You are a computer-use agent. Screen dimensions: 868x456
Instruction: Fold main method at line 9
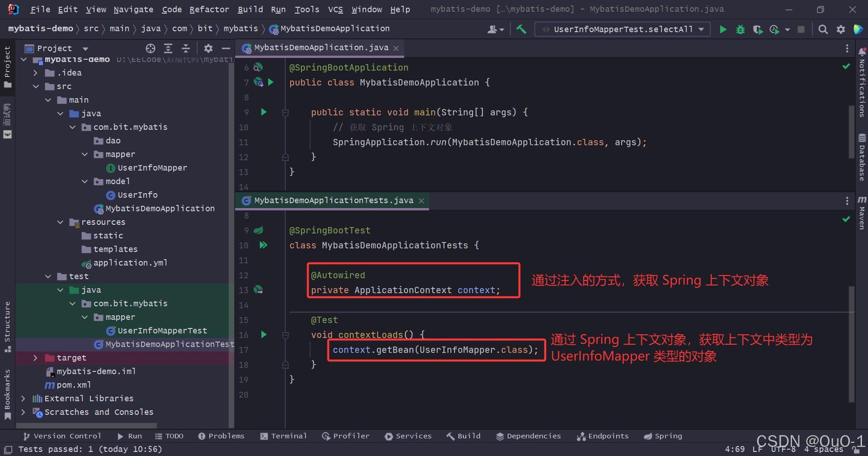coord(285,113)
